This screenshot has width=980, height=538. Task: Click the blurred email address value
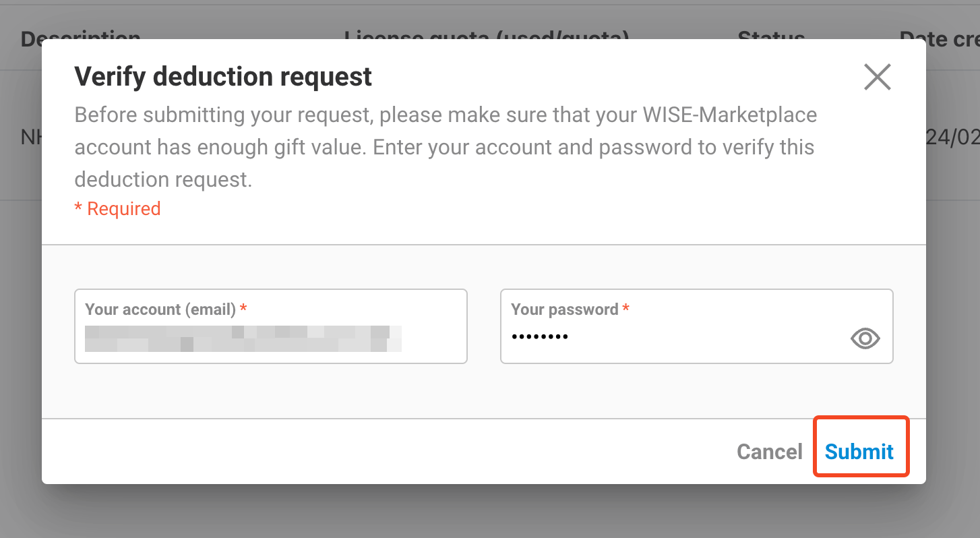(x=243, y=338)
